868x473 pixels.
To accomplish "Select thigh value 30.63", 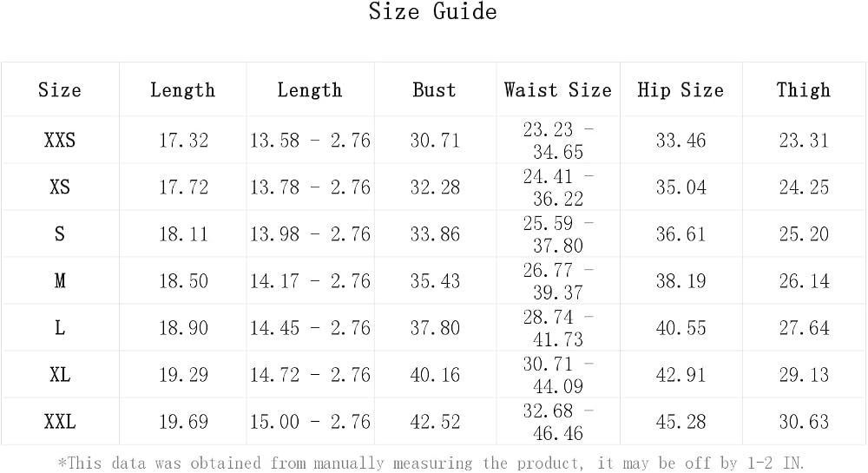I will click(804, 422).
